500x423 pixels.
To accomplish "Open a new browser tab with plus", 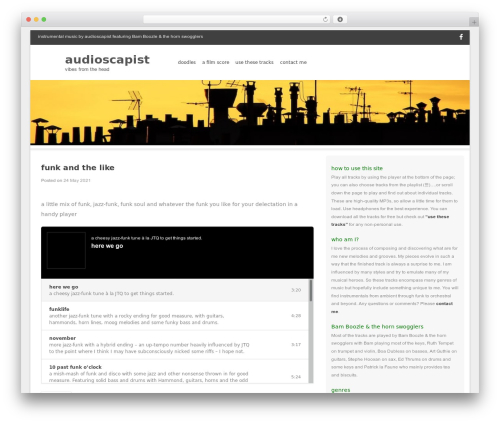I will pos(474,22).
